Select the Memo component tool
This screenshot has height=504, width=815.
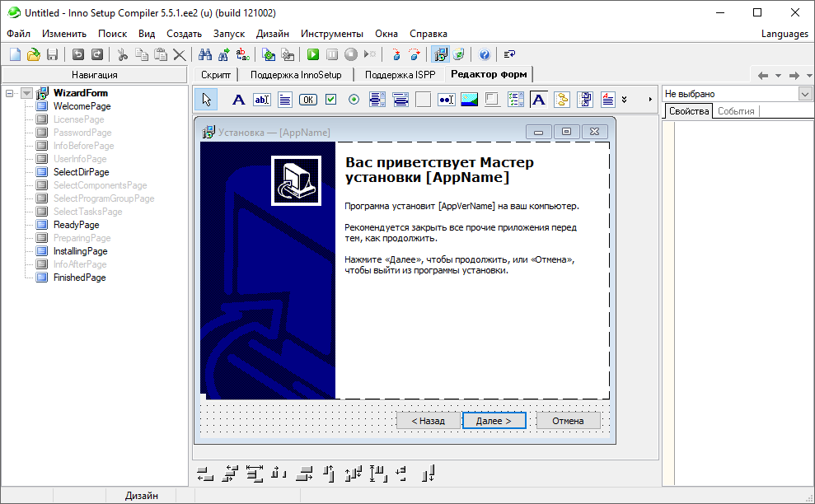click(x=285, y=100)
